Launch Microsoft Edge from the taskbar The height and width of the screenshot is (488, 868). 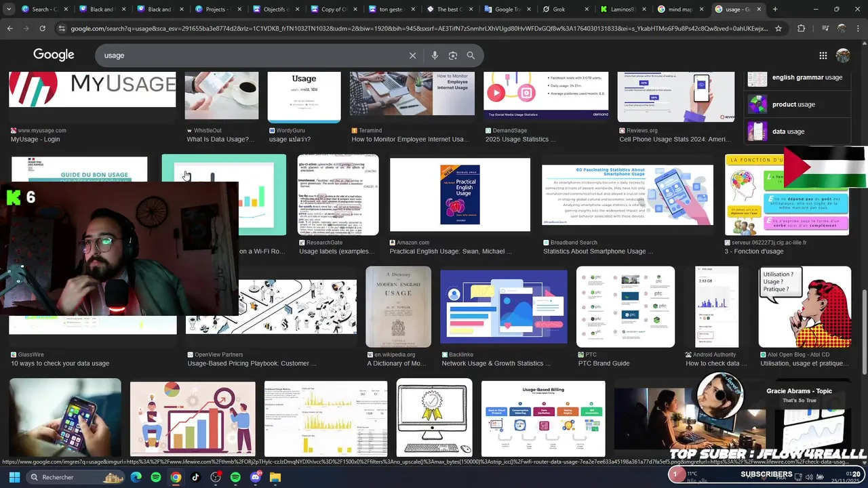(x=136, y=477)
